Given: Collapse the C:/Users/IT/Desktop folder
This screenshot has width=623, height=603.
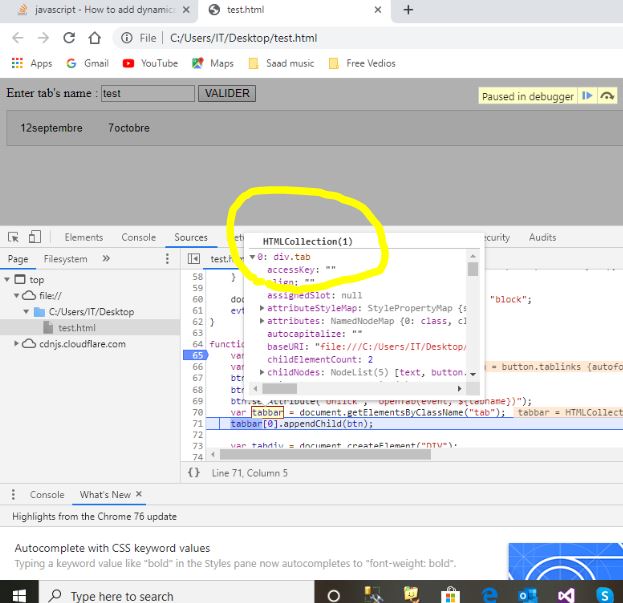Looking at the screenshot, I should tap(27, 312).
